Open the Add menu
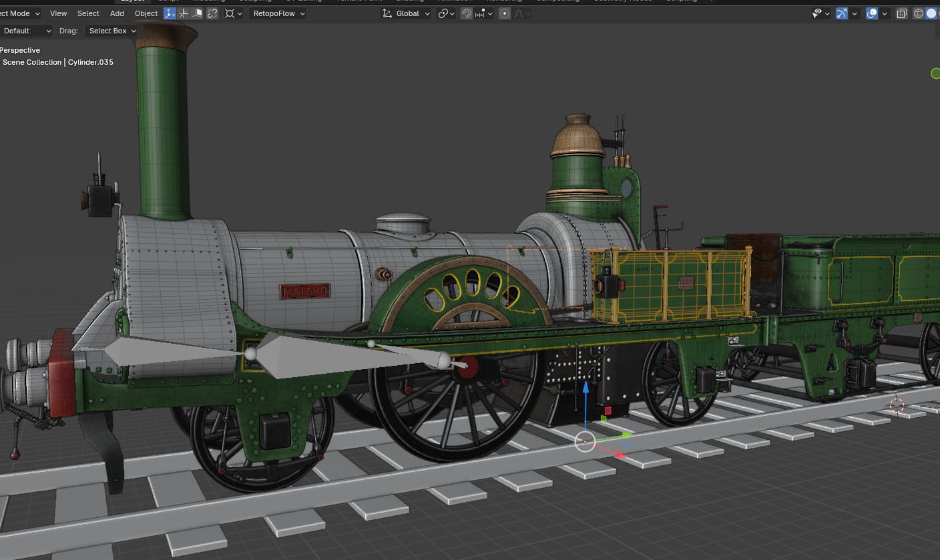The image size is (940, 560). tap(117, 13)
